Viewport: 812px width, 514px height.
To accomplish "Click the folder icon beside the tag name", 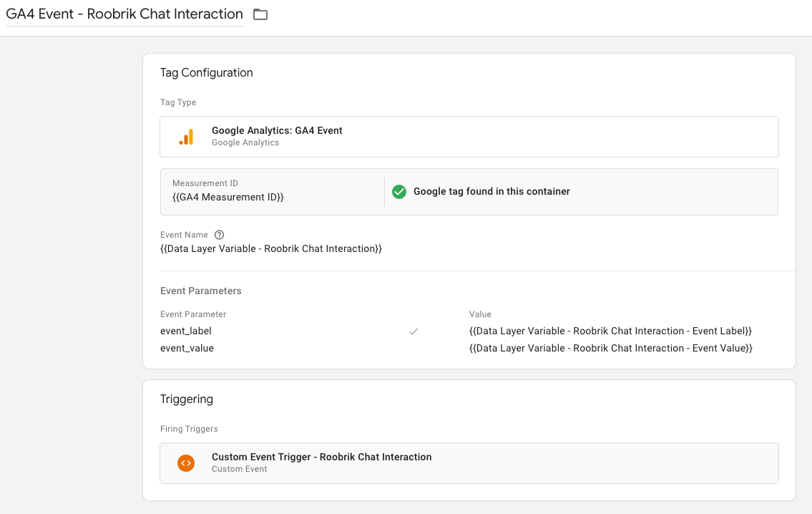I will coord(260,14).
